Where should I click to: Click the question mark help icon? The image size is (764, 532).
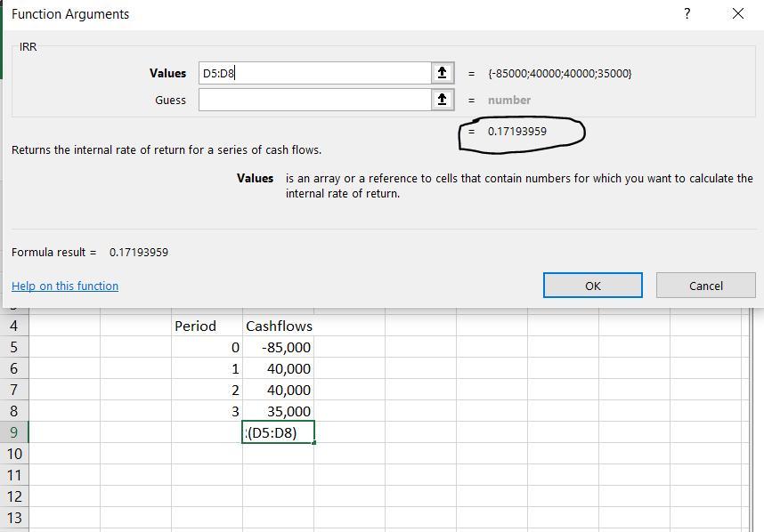687,14
